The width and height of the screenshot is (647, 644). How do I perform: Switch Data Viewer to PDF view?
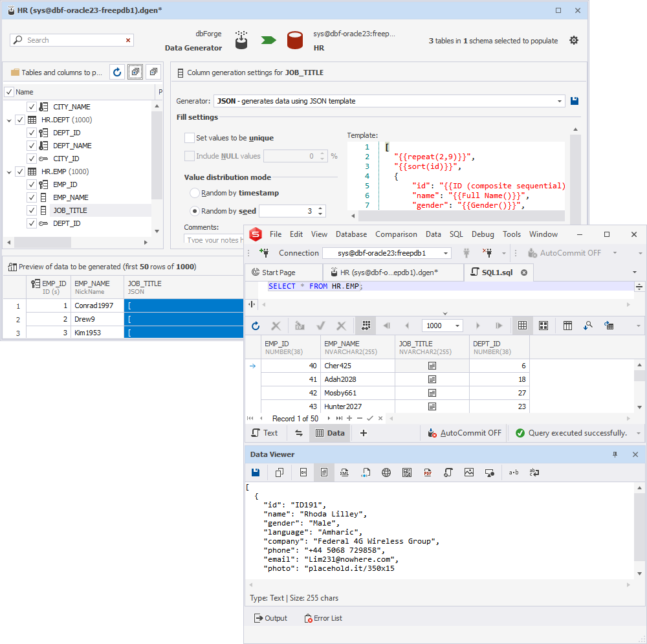click(x=428, y=472)
